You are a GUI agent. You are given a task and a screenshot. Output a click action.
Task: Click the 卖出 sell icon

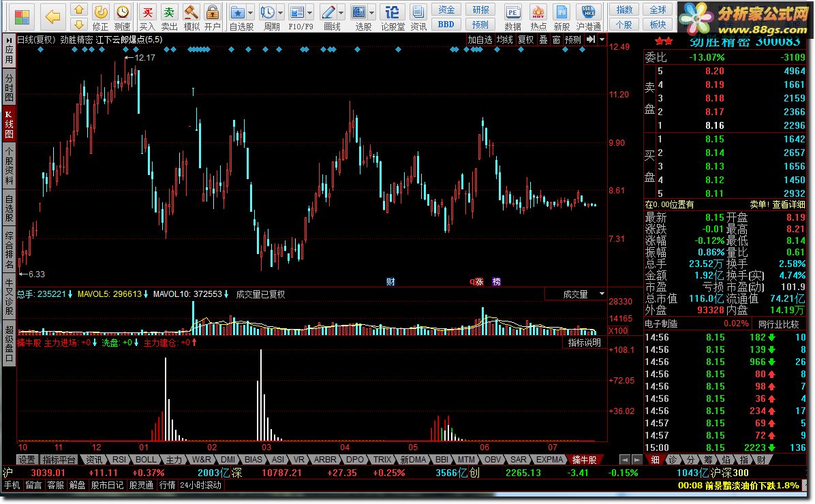coord(169,17)
